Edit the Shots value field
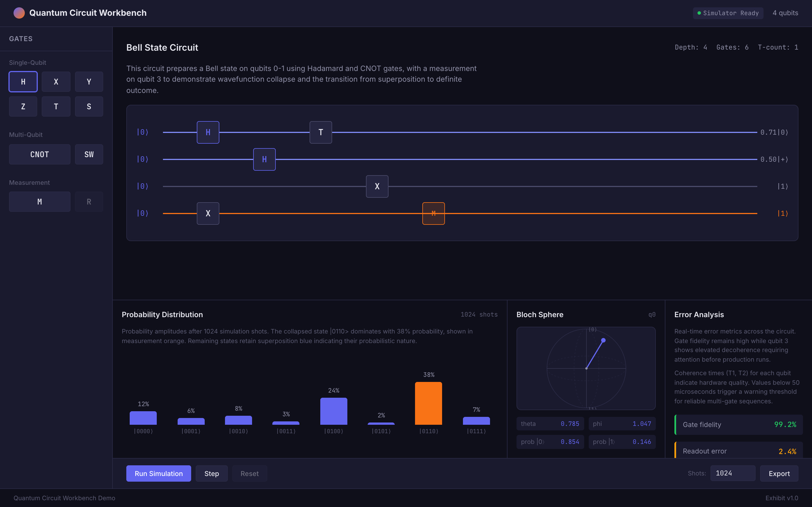 (732, 473)
